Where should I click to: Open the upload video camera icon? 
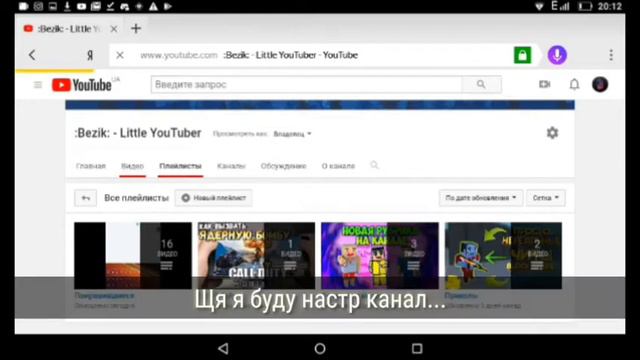pos(544,84)
